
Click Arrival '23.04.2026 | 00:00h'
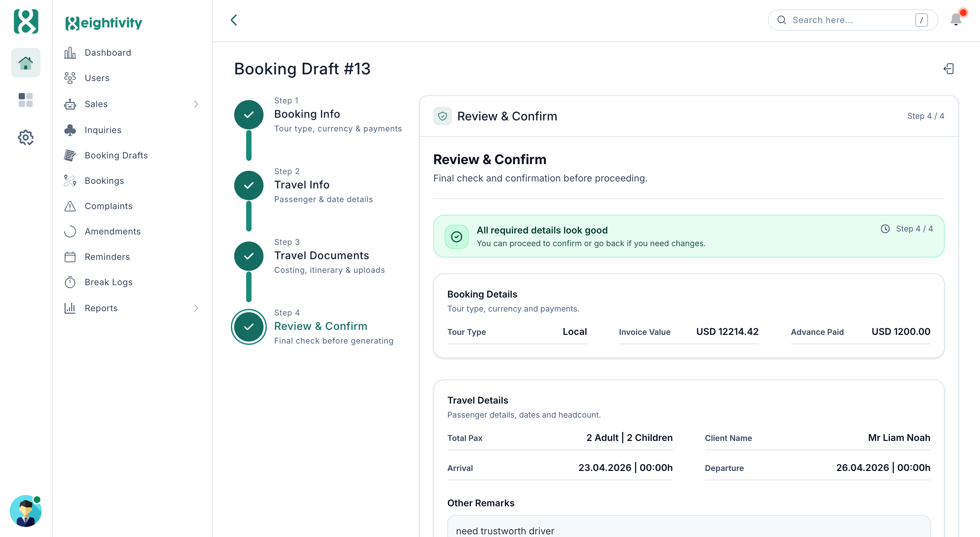coord(625,468)
